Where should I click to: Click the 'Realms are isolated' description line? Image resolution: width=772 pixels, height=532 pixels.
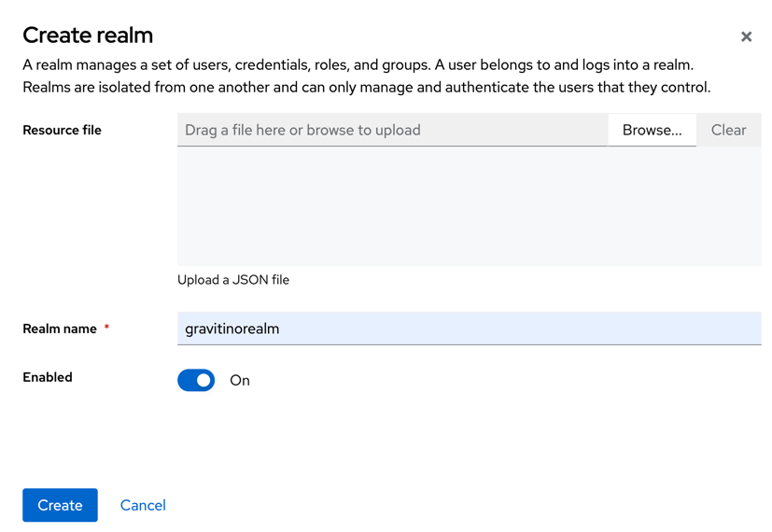click(366, 87)
